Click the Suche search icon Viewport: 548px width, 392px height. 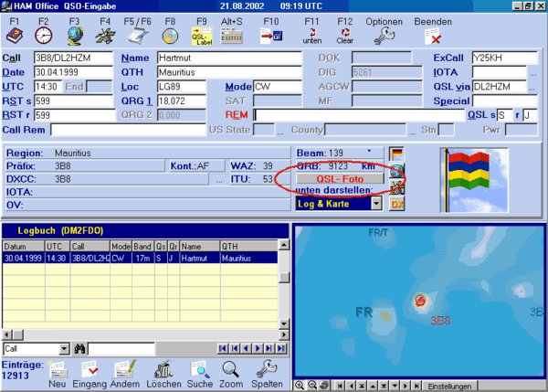[200, 370]
